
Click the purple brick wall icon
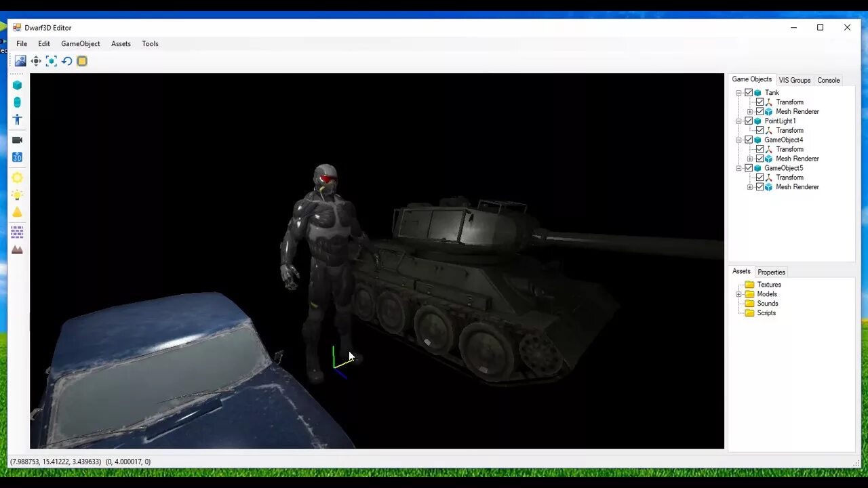click(17, 232)
